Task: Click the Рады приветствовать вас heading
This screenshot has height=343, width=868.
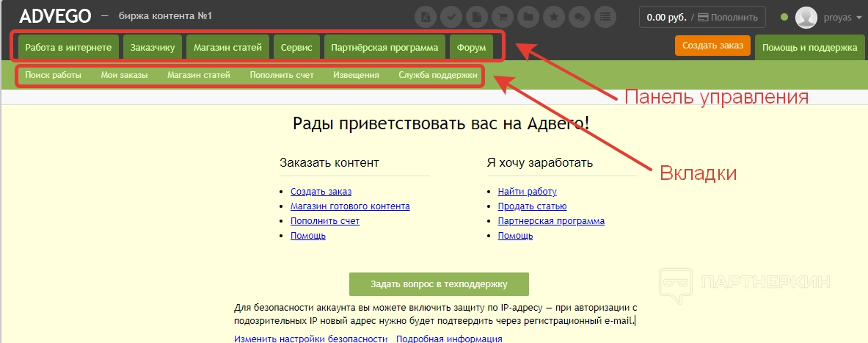Action: (441, 123)
